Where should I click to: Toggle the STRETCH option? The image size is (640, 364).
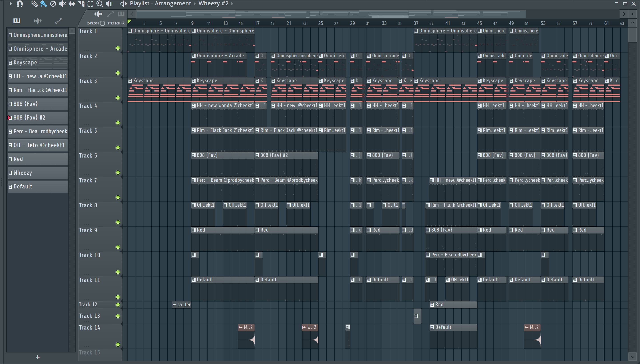click(123, 23)
